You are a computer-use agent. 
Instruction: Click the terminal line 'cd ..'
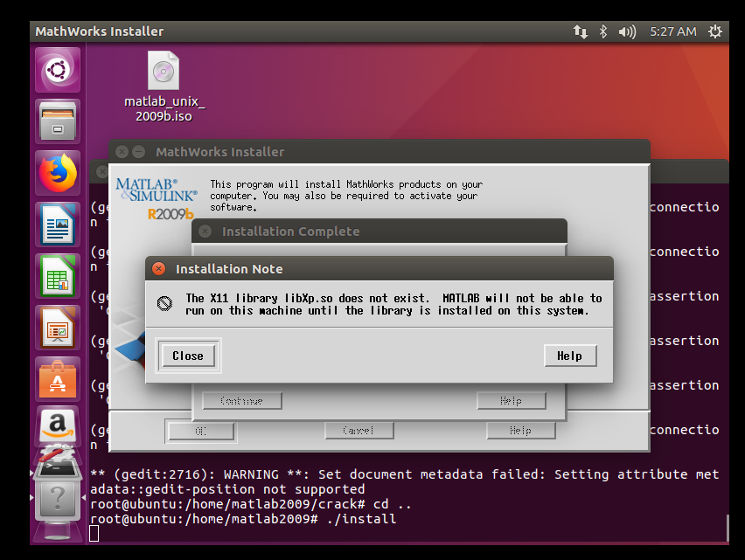point(392,504)
